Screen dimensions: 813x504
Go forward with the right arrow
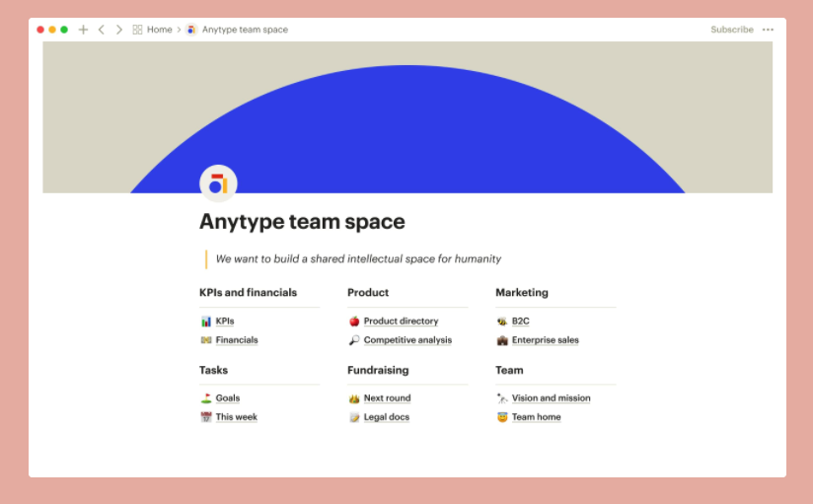(x=119, y=30)
